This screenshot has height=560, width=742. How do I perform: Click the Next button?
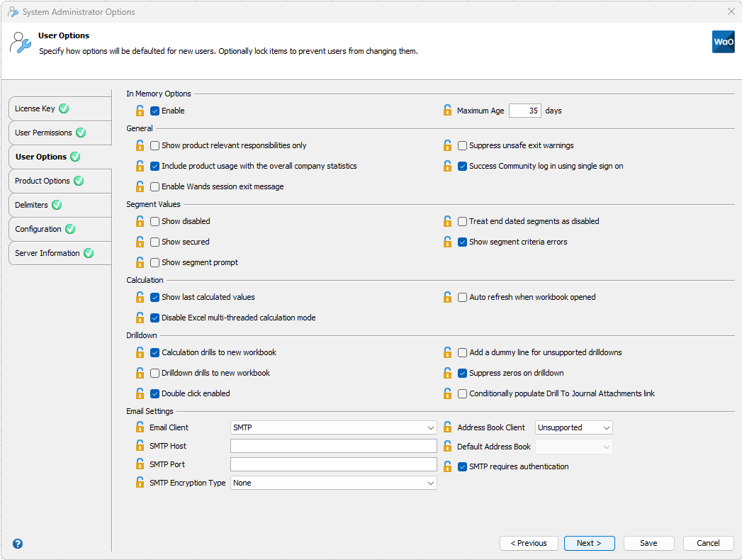click(x=589, y=543)
